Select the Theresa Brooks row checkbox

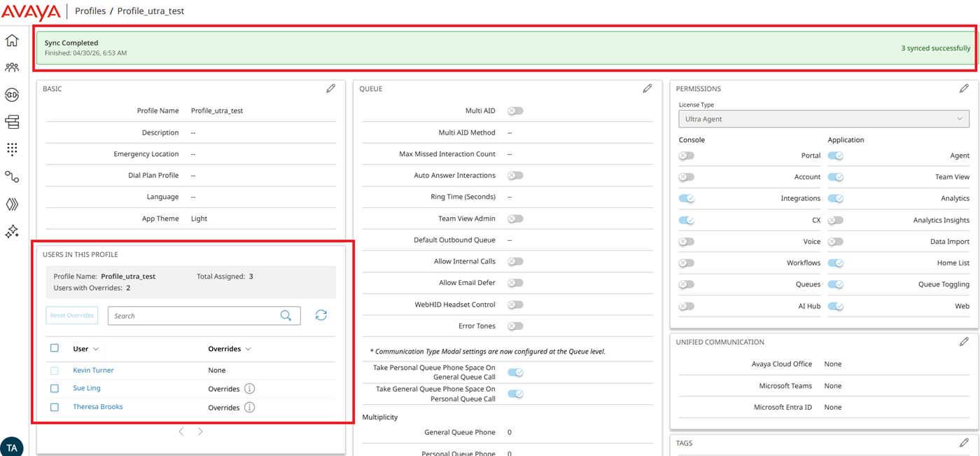(55, 407)
